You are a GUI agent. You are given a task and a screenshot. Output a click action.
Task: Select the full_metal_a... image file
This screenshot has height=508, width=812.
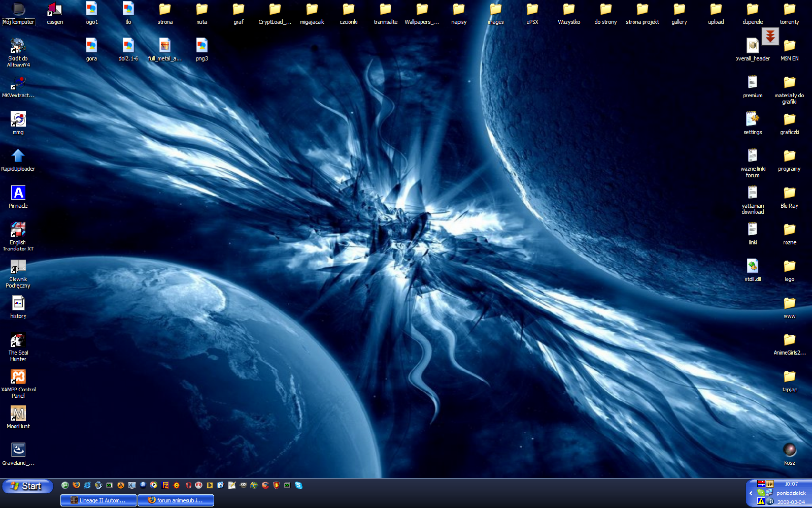tap(165, 50)
